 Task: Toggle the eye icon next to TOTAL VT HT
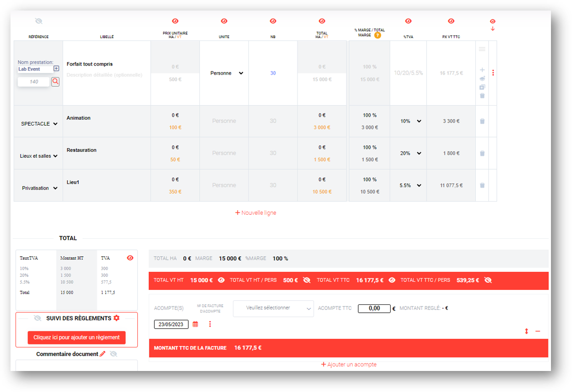pos(221,280)
